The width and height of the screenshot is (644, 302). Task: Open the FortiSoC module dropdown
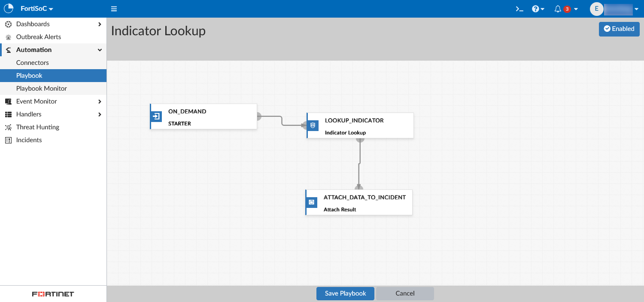pos(37,9)
